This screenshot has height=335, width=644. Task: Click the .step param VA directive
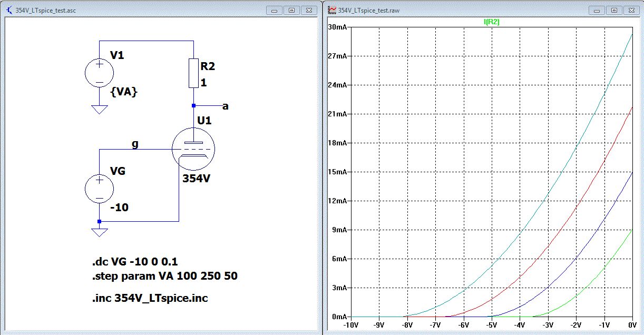coord(164,276)
